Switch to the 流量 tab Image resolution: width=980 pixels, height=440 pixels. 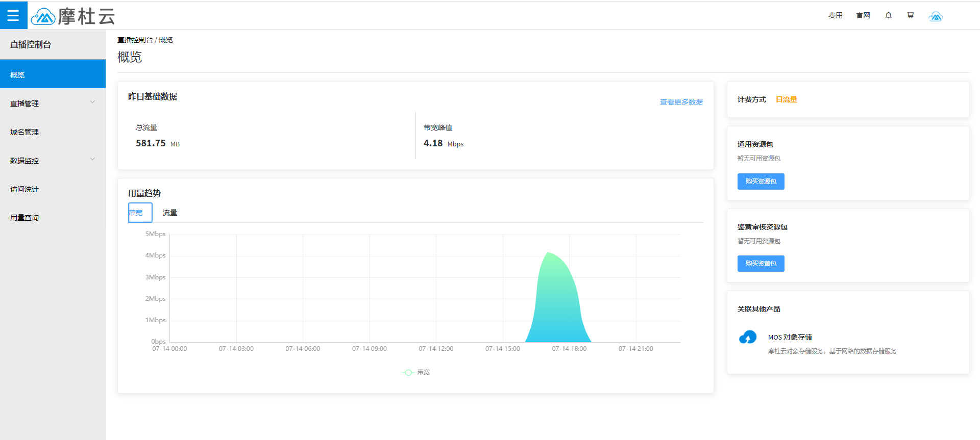[x=170, y=213]
